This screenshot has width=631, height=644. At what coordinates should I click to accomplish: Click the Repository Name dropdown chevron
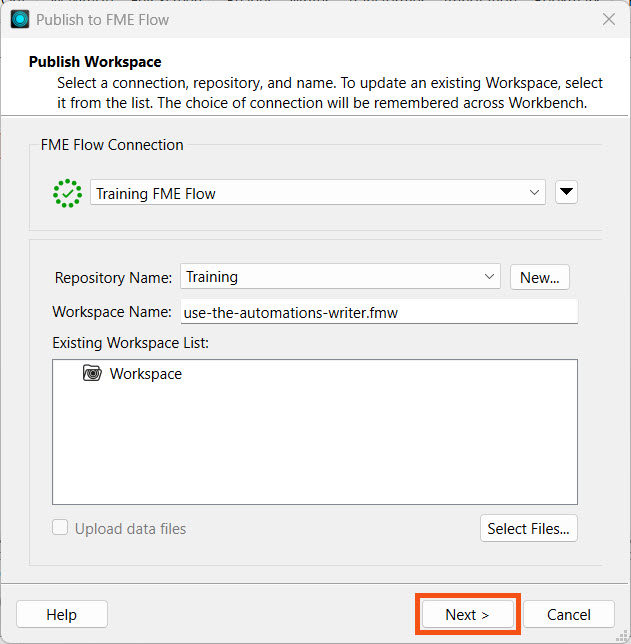489,277
